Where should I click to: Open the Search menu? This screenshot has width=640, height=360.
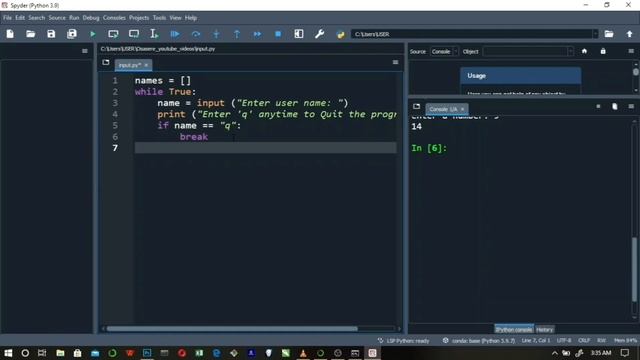pos(37,18)
